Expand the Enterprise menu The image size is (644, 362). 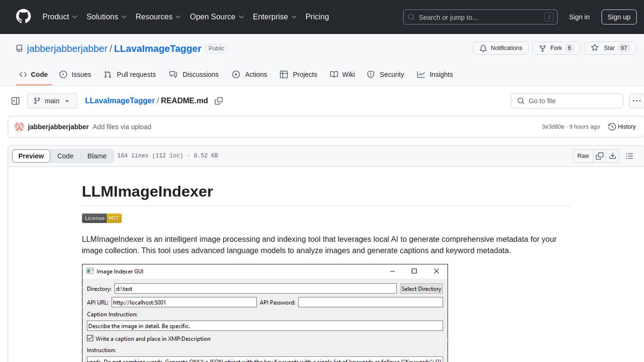tap(275, 17)
